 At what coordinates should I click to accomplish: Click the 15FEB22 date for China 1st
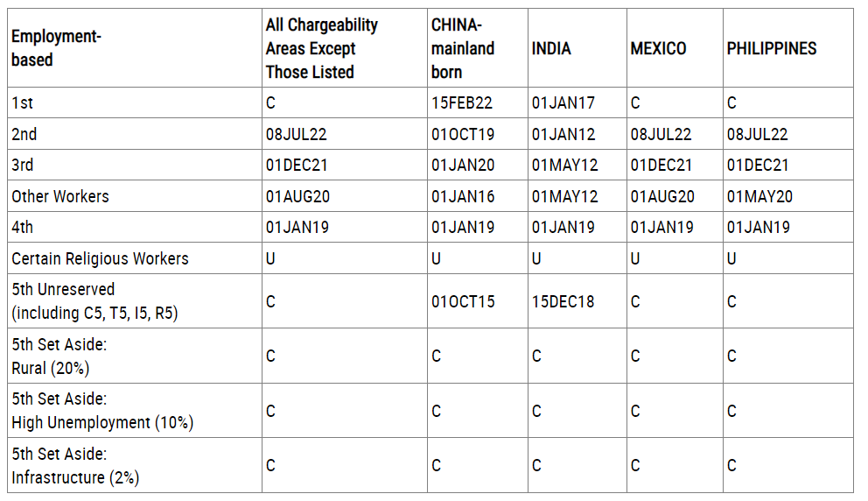462,102
